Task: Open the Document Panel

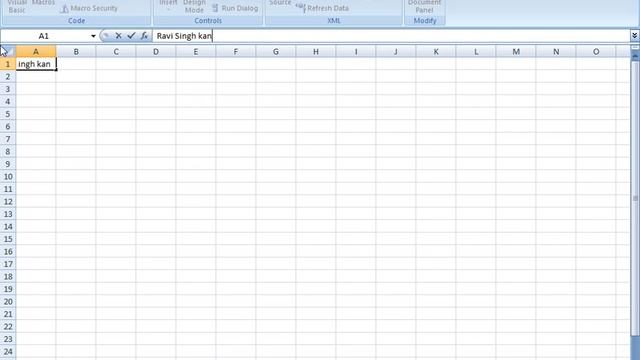Action: click(x=424, y=6)
